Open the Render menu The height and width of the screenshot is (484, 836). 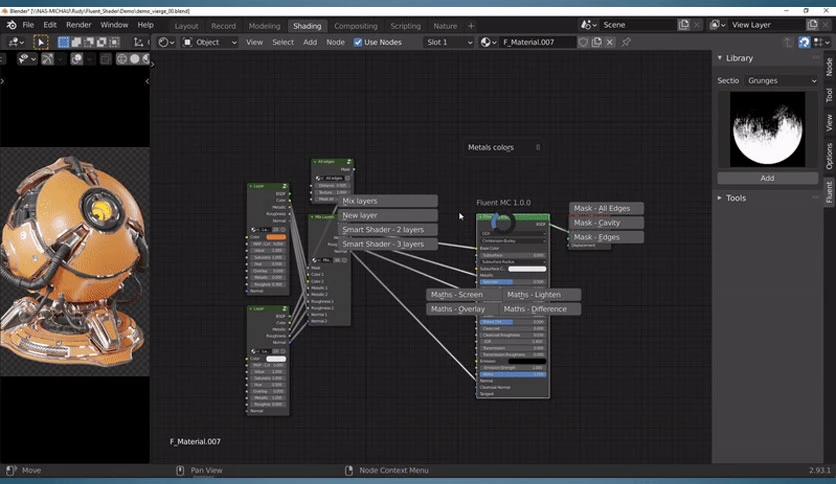(x=78, y=25)
